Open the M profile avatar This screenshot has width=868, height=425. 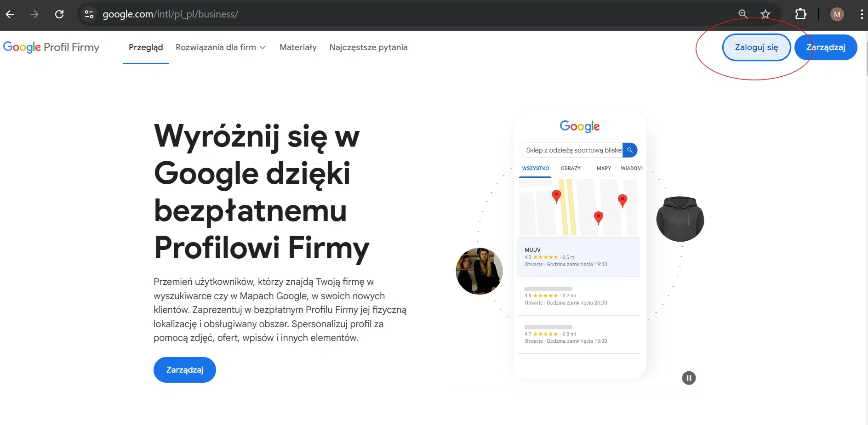tap(837, 14)
